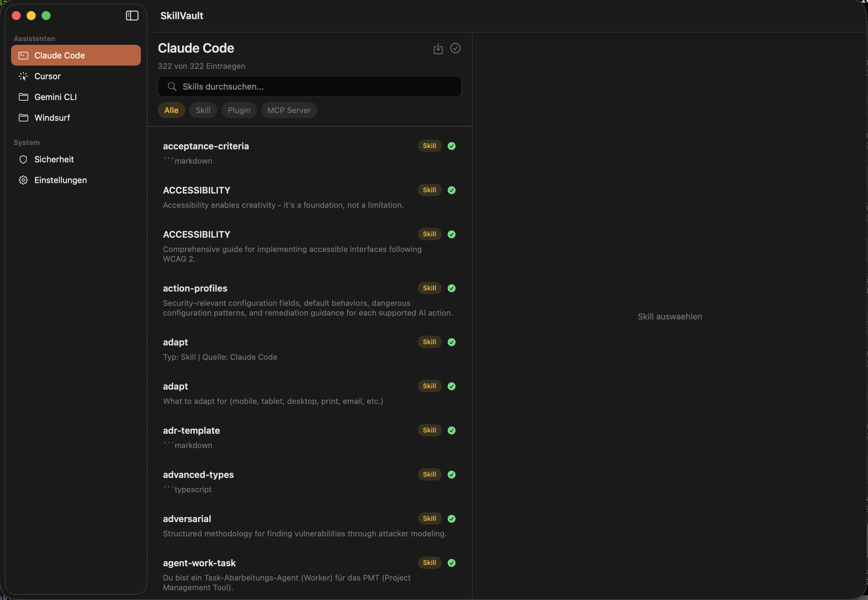Click the Skills durchsuchen search field

(x=309, y=86)
